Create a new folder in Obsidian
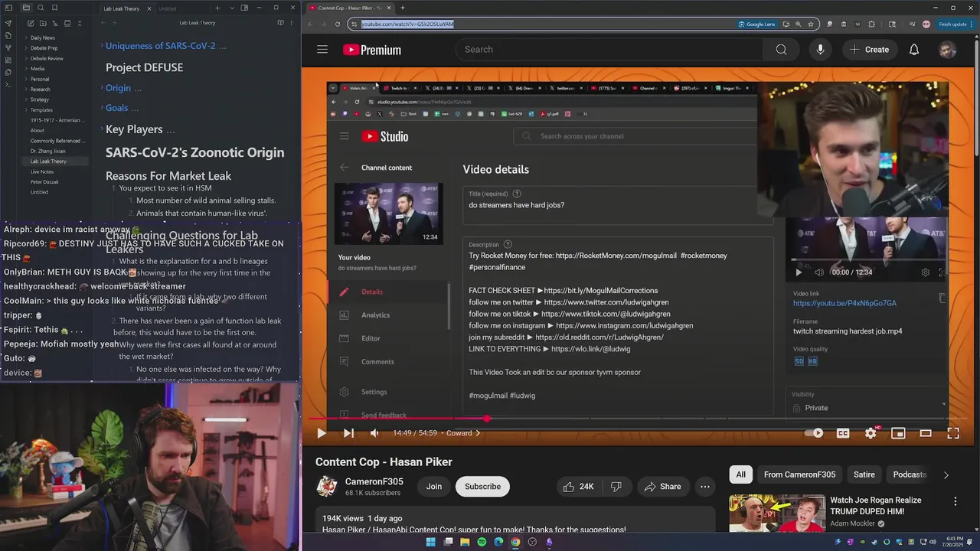 click(x=43, y=23)
